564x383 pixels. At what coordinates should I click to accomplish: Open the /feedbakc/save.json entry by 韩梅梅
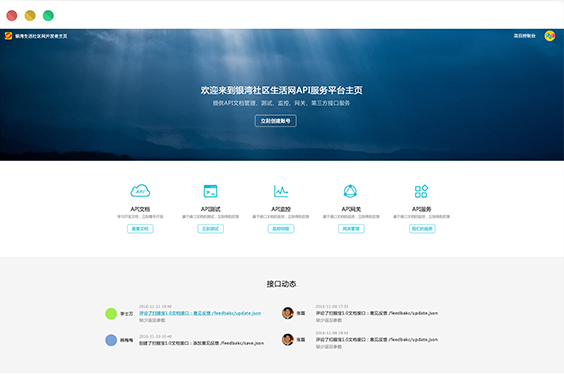201,343
